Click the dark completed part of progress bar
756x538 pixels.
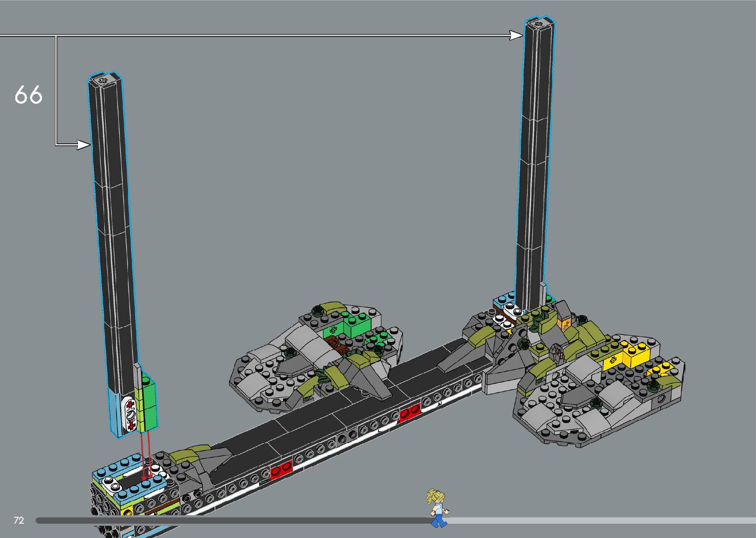pos(232,520)
